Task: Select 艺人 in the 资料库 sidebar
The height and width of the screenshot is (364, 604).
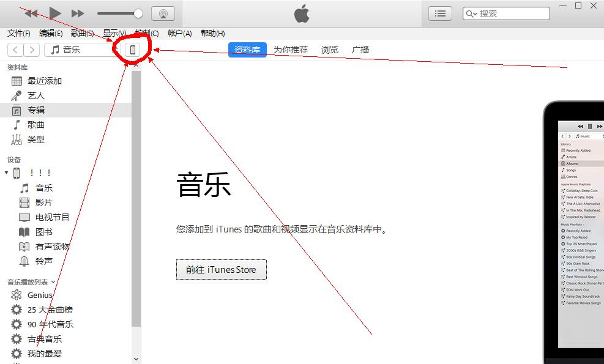Action: (x=36, y=95)
